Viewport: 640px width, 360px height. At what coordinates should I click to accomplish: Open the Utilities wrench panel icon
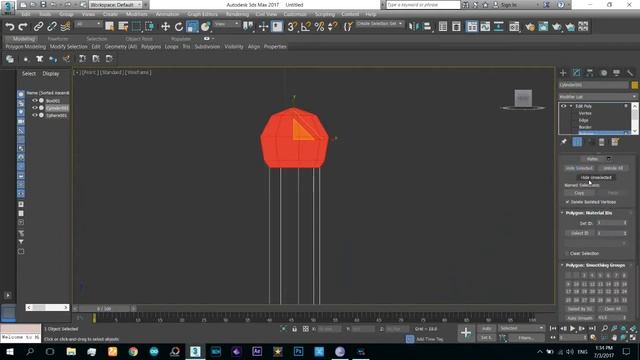[x=630, y=73]
